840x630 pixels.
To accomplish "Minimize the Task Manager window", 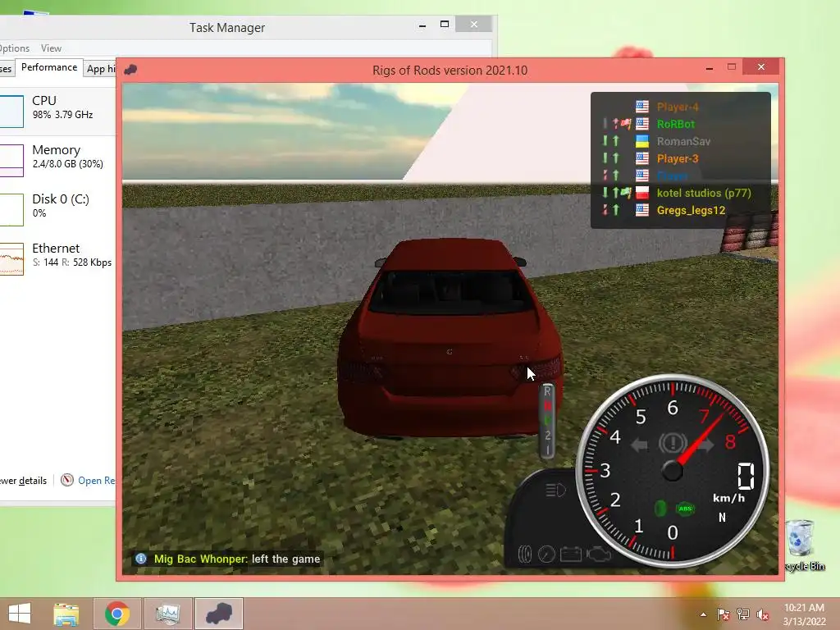I will point(422,25).
